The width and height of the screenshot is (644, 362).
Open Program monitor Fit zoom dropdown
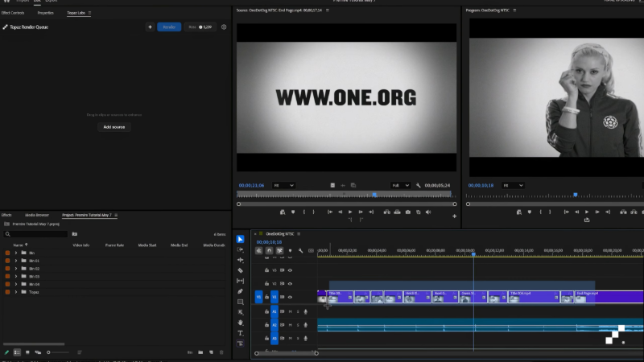click(x=513, y=186)
